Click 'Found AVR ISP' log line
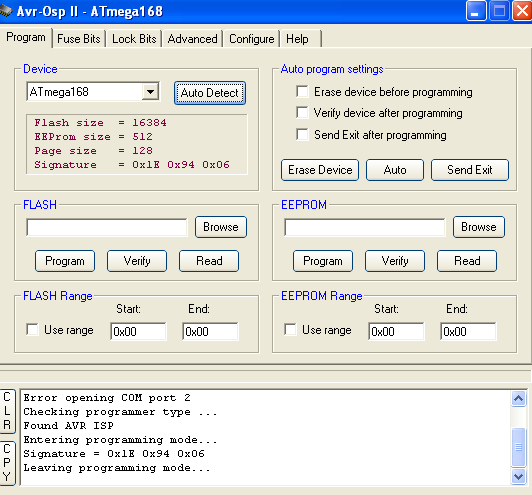 (69, 425)
